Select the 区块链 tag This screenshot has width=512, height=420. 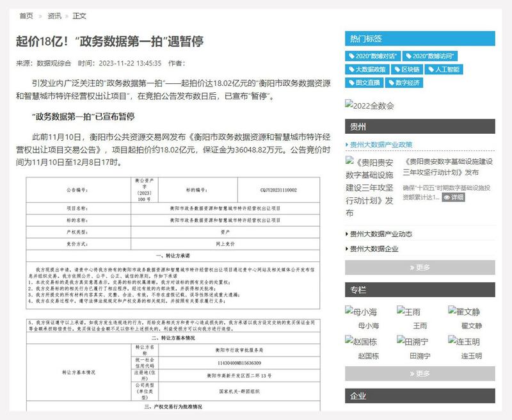point(406,69)
